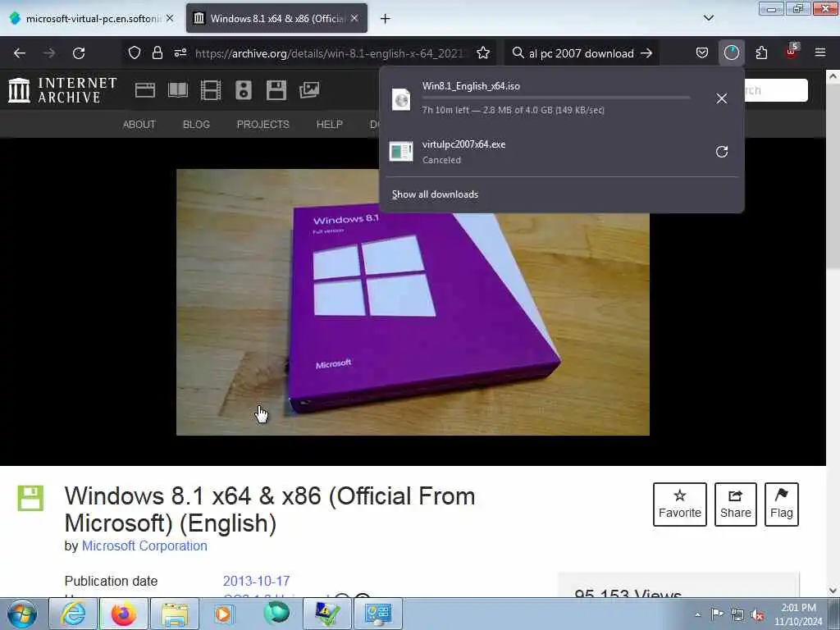Open Internet Archive audio speaker icon

[243, 90]
